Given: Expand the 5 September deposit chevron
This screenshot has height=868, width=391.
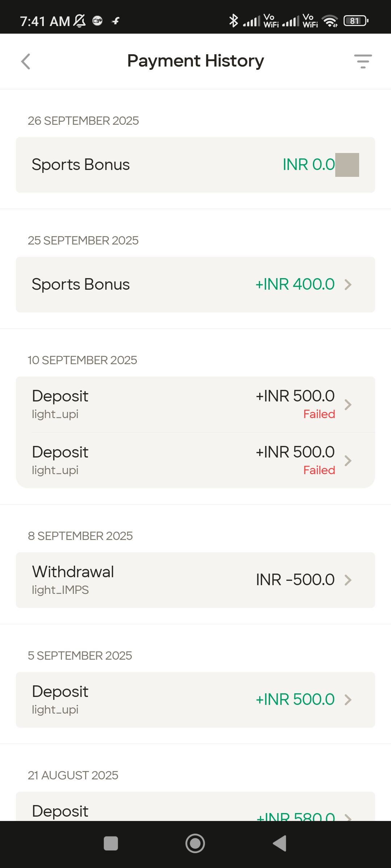Looking at the screenshot, I should coord(348,700).
